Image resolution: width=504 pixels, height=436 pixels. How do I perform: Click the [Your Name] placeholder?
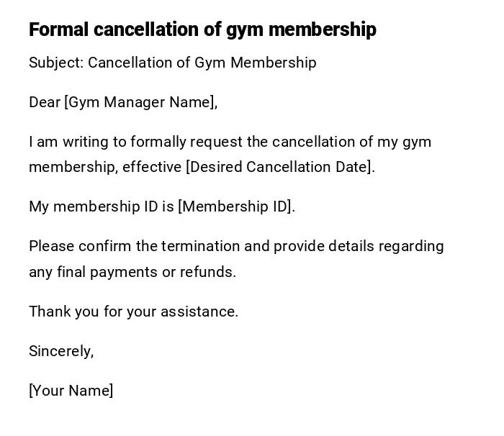tap(71, 391)
